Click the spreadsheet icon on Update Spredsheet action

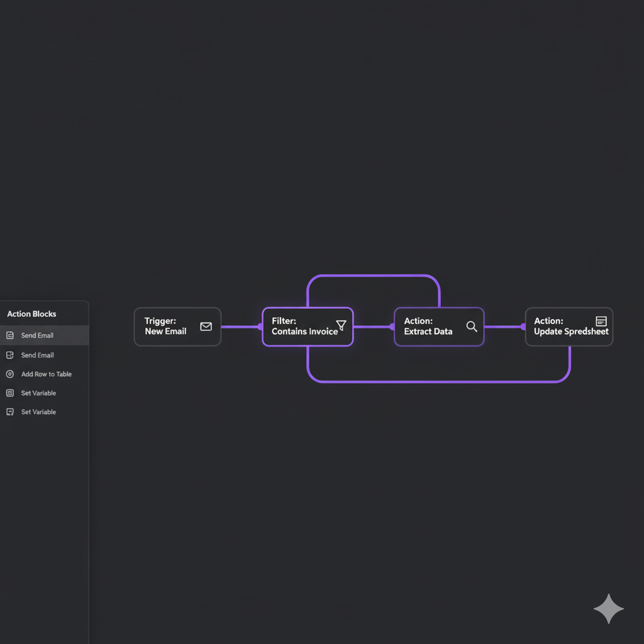(601, 321)
